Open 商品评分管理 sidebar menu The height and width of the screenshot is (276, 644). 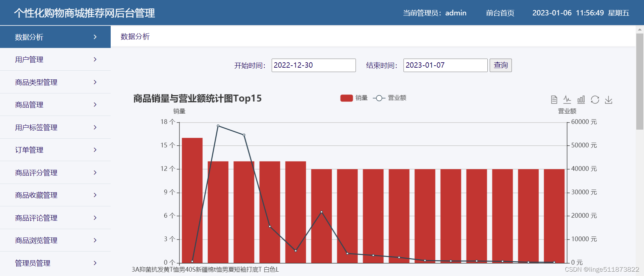click(55, 172)
